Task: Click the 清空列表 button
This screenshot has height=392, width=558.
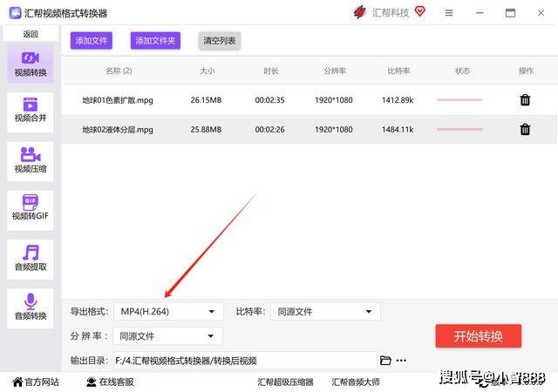Action: [220, 41]
